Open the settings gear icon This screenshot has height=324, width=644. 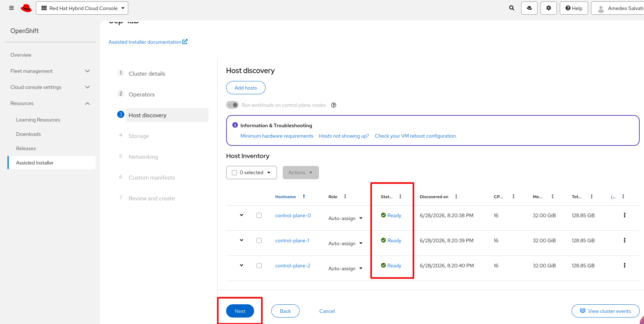(x=549, y=8)
